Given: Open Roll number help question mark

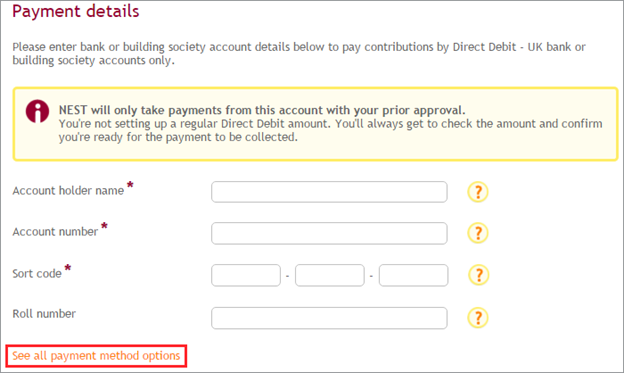Looking at the screenshot, I should pyautogui.click(x=478, y=318).
